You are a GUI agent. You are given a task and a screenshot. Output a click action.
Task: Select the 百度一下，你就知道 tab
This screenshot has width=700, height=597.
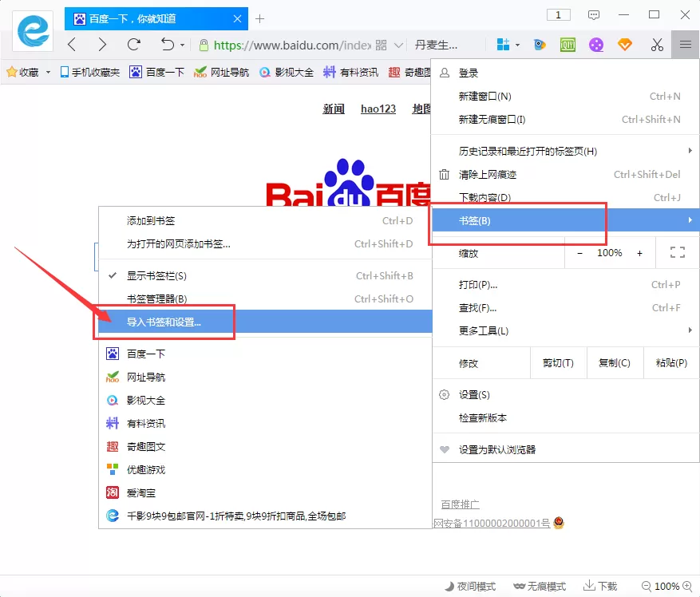[156, 18]
